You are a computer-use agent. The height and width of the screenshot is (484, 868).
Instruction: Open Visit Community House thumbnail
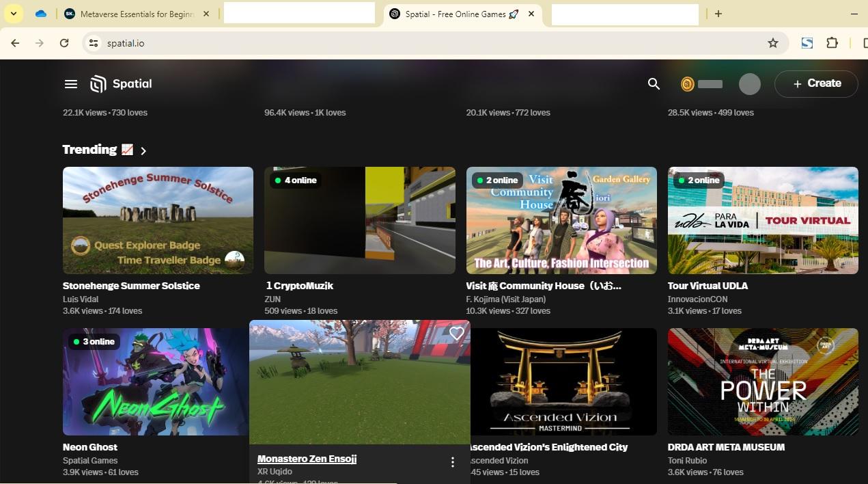click(561, 220)
